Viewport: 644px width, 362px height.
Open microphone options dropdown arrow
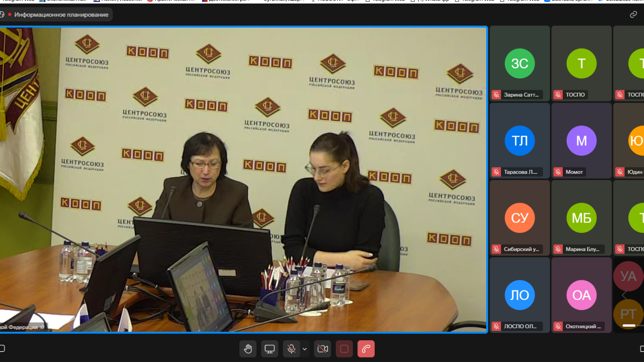tap(305, 349)
